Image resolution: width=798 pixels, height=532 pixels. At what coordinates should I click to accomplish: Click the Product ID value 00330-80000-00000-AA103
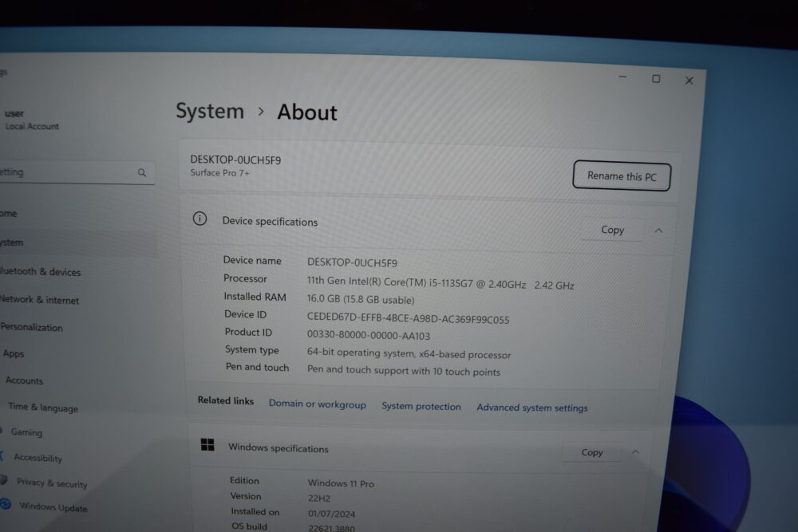tap(369, 335)
